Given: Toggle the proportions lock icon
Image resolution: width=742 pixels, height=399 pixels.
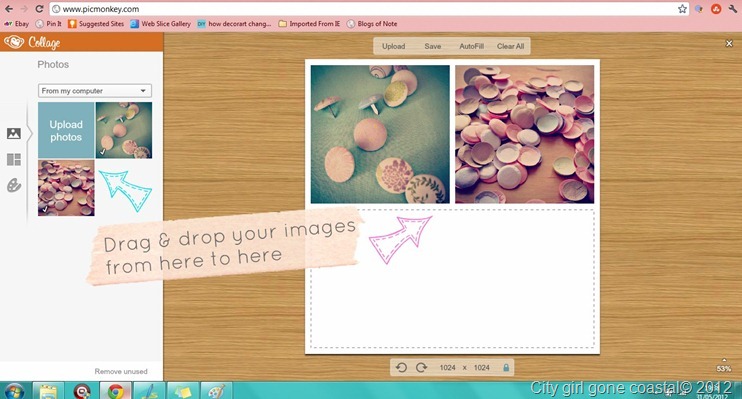Looking at the screenshot, I should (506, 368).
